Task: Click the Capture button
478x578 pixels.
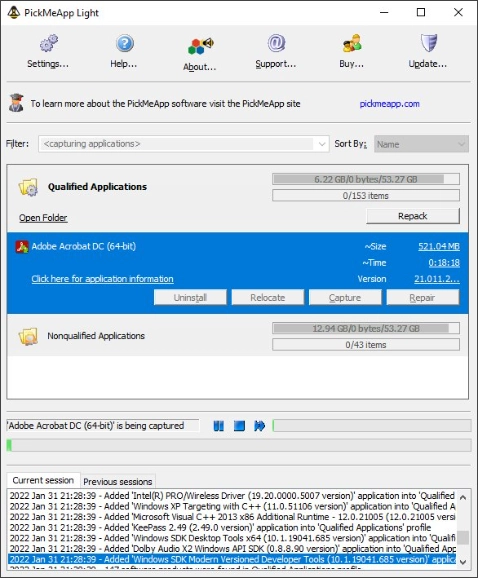Action: tap(345, 297)
